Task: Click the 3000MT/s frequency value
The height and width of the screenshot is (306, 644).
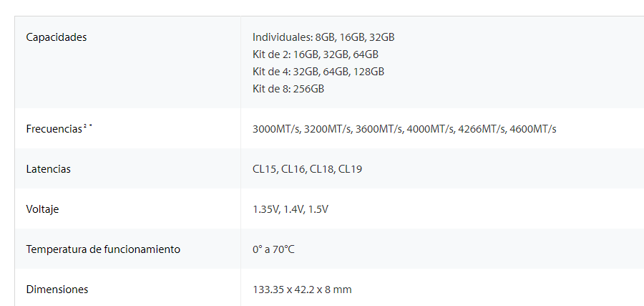Action: coord(276,129)
